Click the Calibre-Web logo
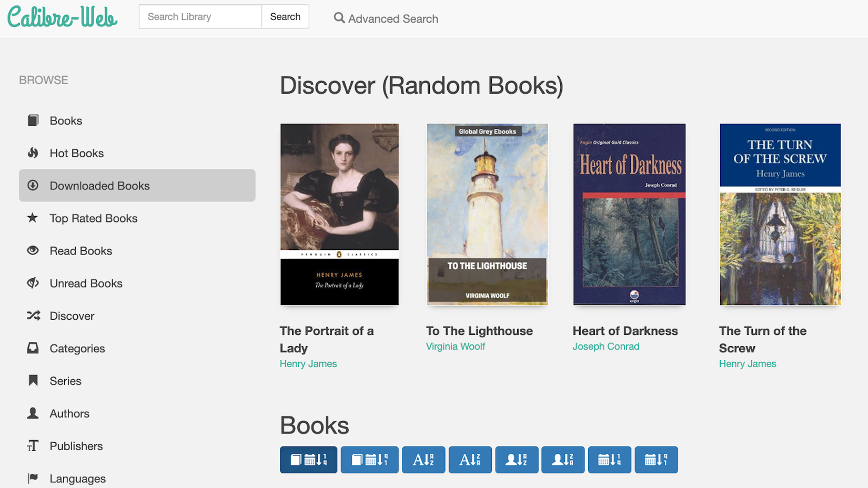Screen dimensions: 868x488 [63, 17]
